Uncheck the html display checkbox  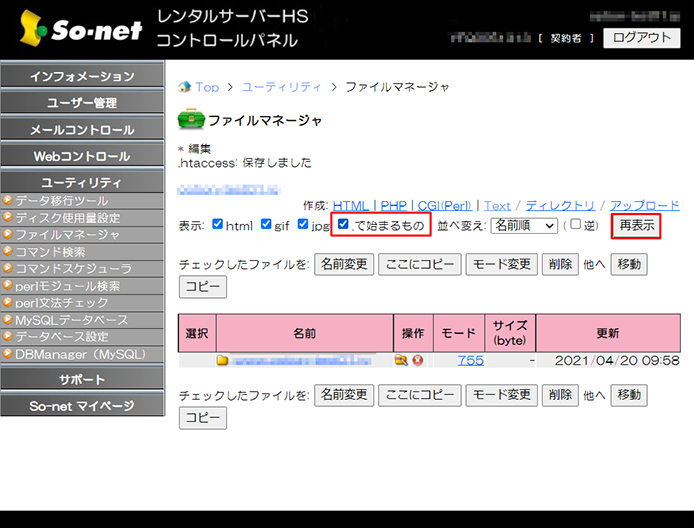[x=218, y=225]
